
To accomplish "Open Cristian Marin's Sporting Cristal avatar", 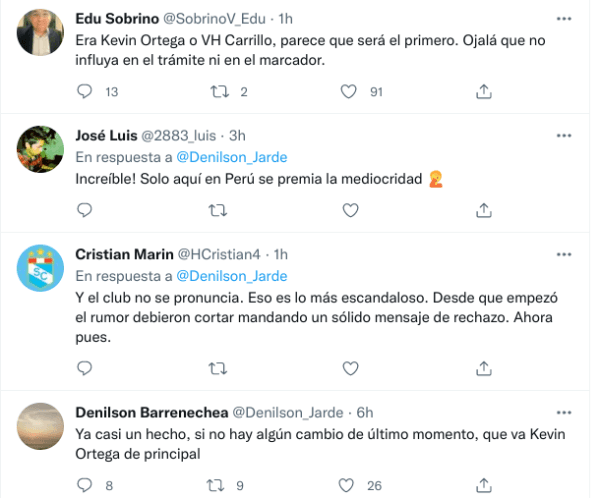I will coord(43,267).
